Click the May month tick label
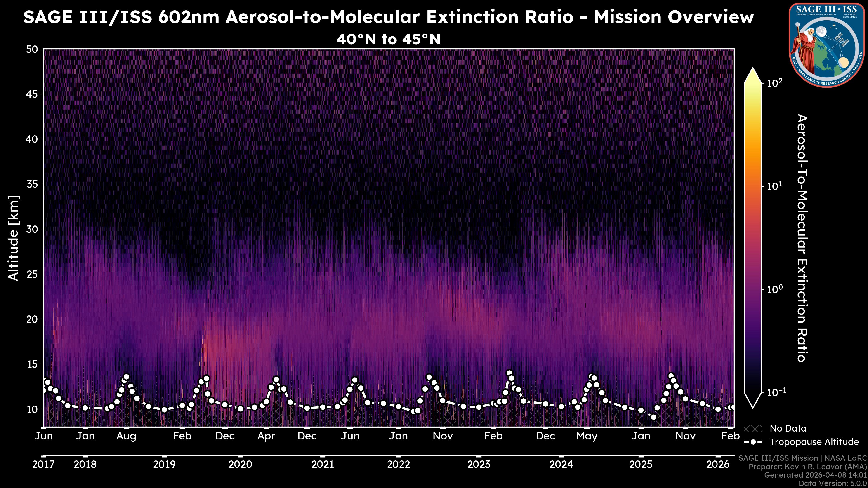This screenshot has height=488, width=868. 587,436
